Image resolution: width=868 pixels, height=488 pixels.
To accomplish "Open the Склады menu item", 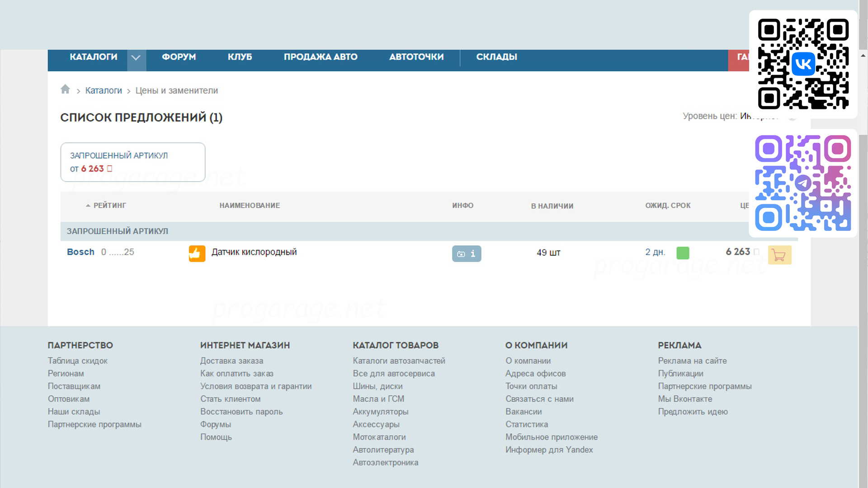I will coord(496,57).
